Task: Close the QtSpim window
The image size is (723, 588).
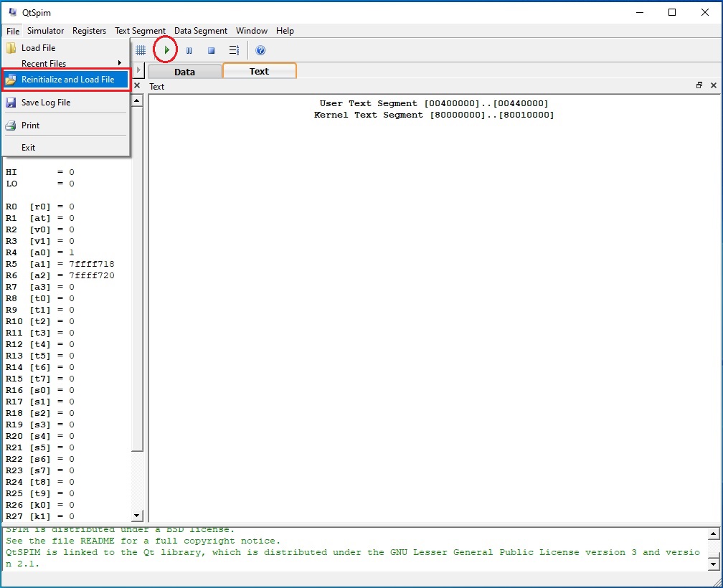Action: point(705,12)
